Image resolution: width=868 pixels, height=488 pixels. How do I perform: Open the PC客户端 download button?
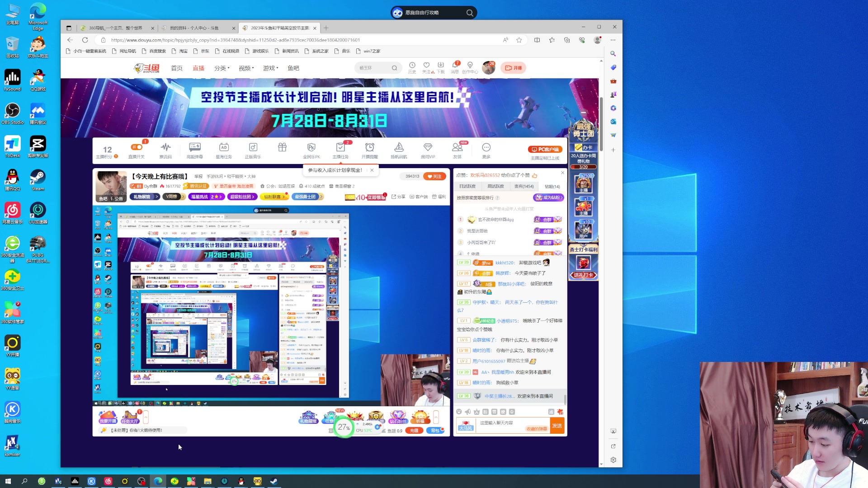pyautogui.click(x=545, y=149)
